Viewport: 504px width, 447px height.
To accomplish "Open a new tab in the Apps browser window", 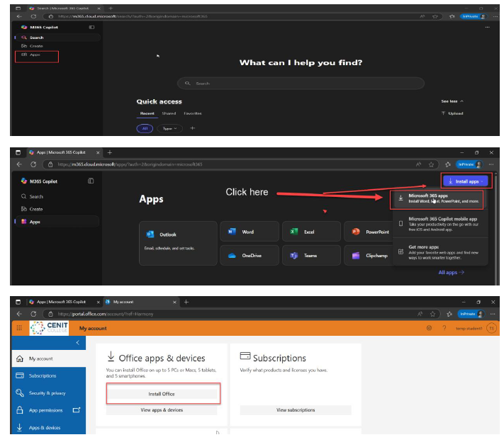I will point(110,152).
